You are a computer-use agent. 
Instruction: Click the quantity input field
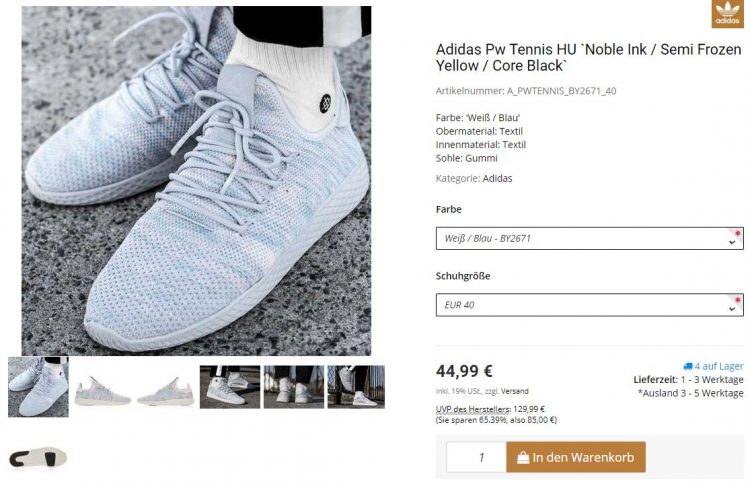[x=476, y=457]
